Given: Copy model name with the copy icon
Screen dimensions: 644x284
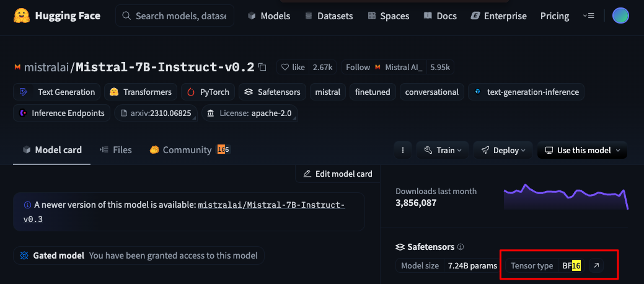Looking at the screenshot, I should pyautogui.click(x=262, y=67).
